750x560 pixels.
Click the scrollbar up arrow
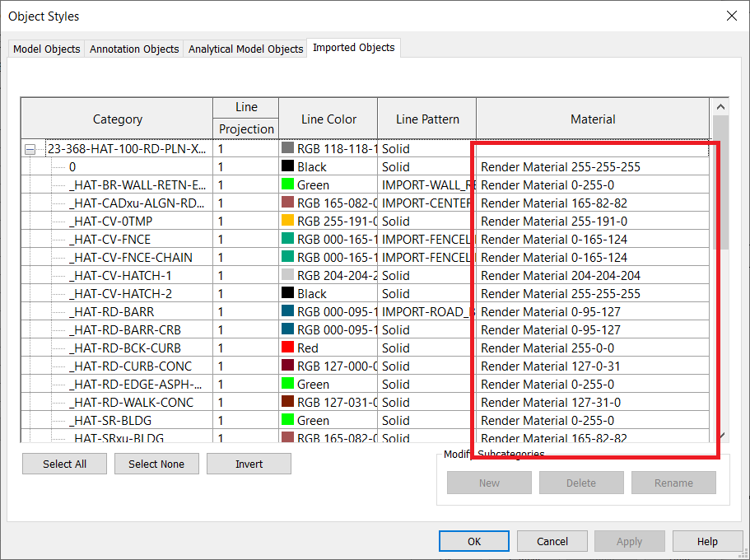[720, 107]
